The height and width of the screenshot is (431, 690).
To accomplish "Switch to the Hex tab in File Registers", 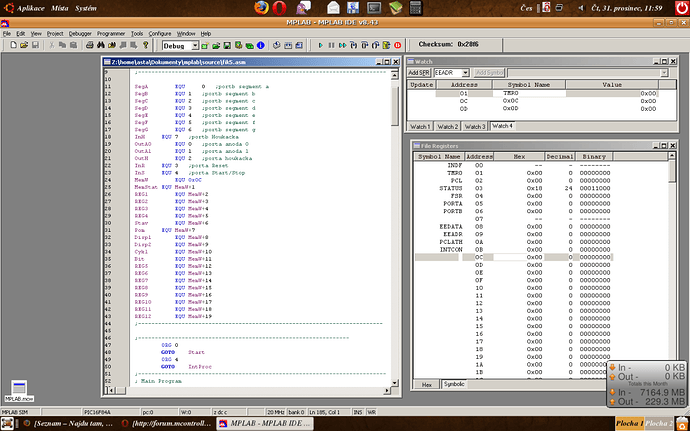I will click(x=427, y=384).
